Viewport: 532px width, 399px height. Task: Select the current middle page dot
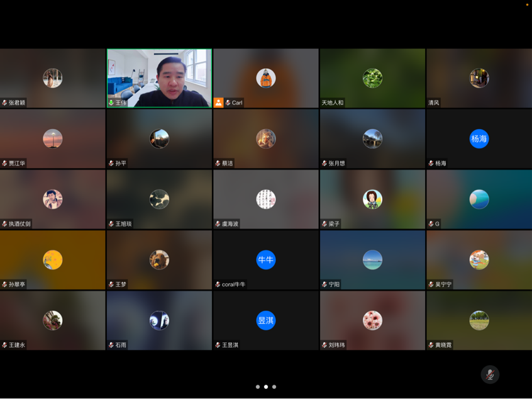pyautogui.click(x=266, y=387)
